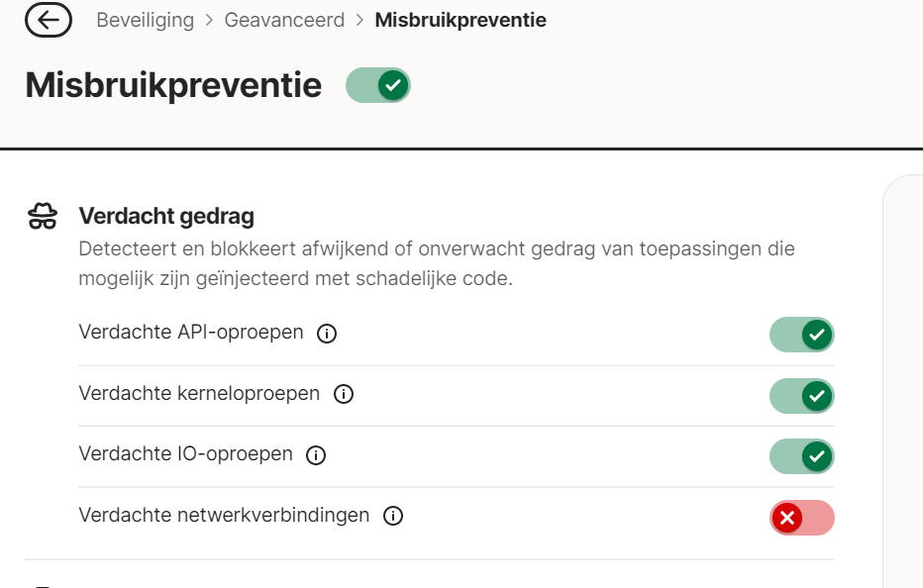
Task: Enable the Verdachte netwerkverbindingen toggle
Action: pos(801,517)
